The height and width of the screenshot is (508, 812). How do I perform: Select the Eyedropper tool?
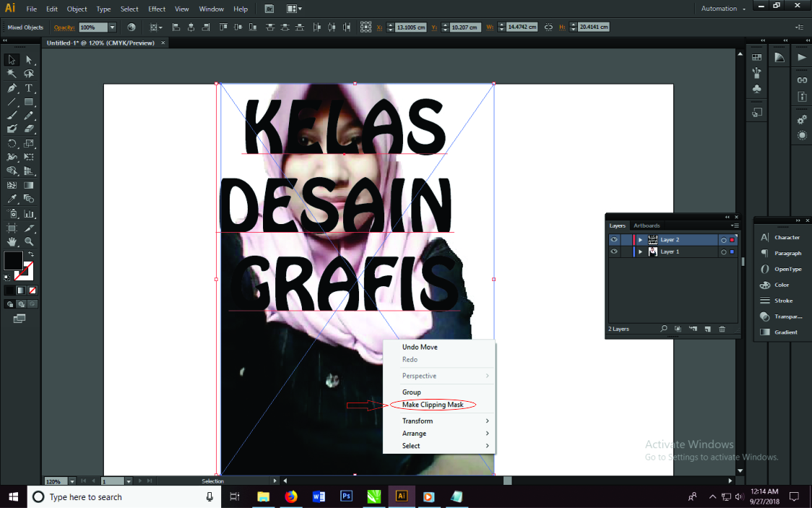[12, 199]
